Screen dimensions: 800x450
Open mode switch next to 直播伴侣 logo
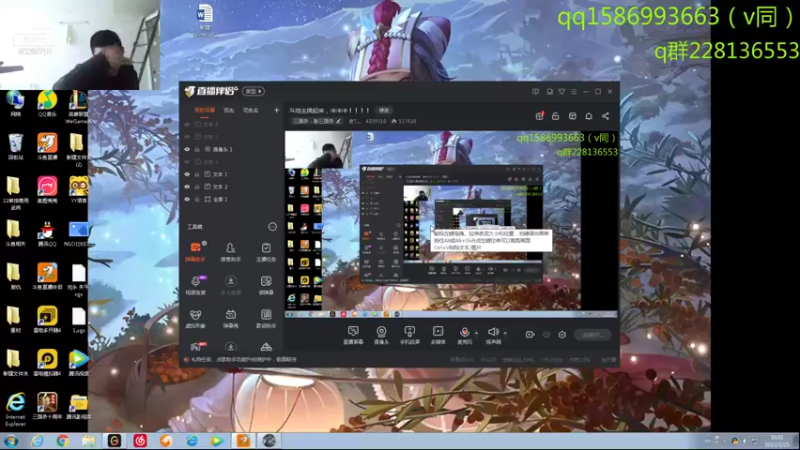pyautogui.click(x=254, y=91)
